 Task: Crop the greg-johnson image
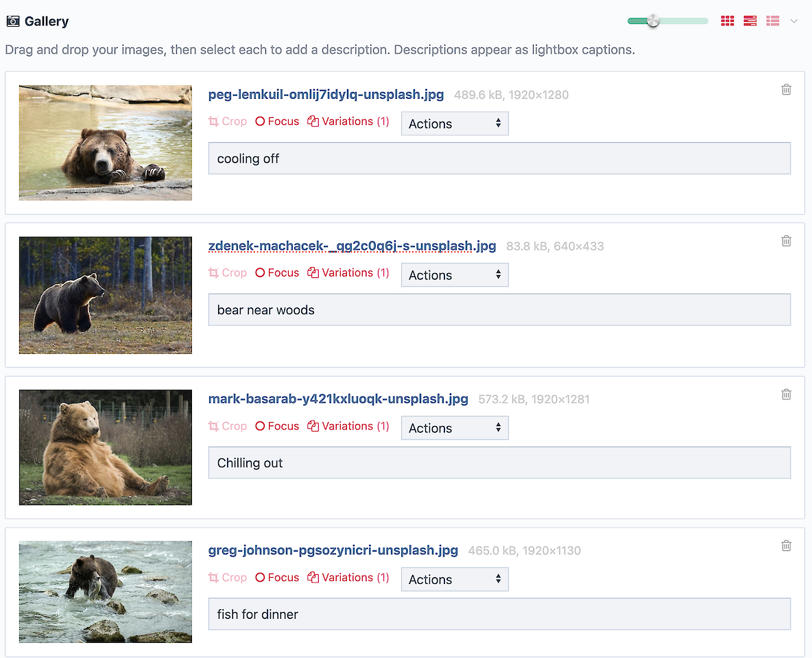(x=228, y=577)
